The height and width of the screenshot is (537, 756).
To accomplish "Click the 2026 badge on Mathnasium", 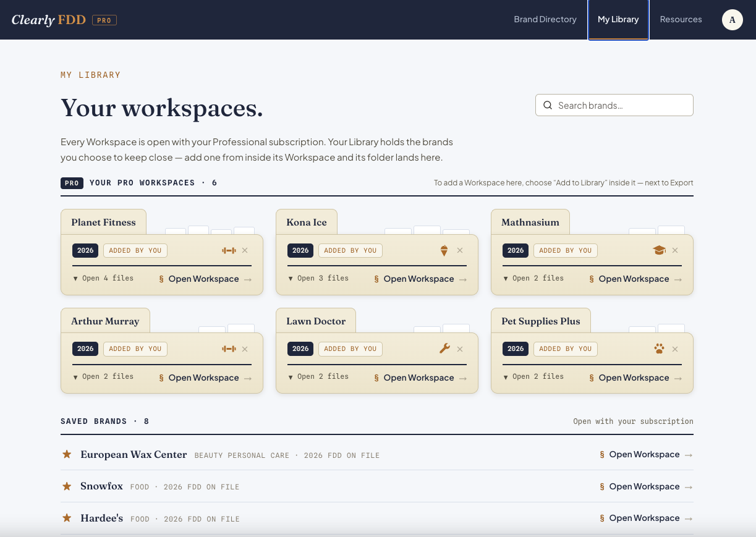I will [x=516, y=250].
